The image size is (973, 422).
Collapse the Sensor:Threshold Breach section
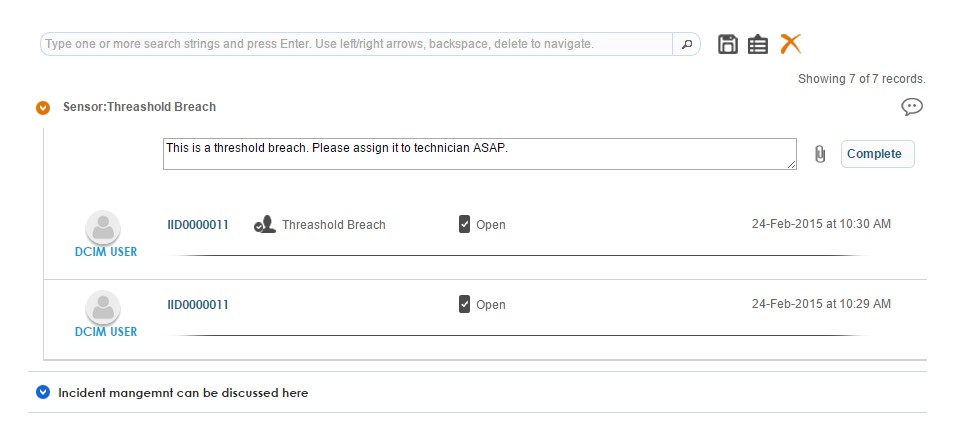tap(43, 107)
